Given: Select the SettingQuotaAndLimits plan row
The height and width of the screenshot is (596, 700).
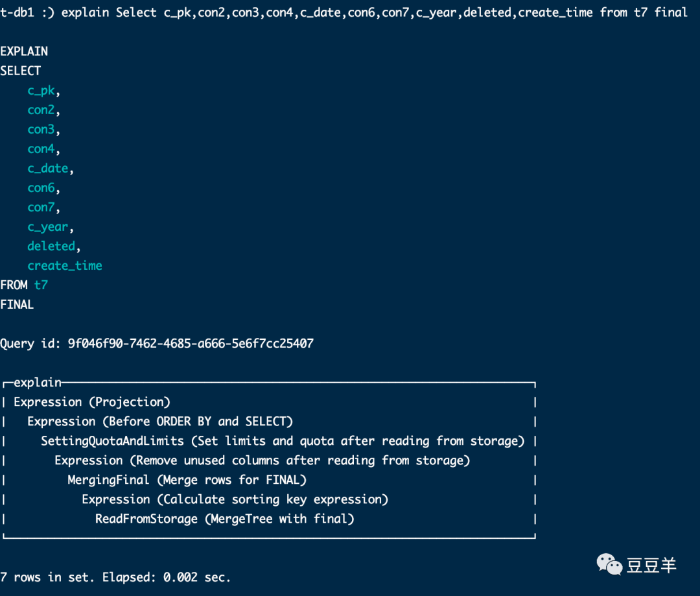Looking at the screenshot, I should [x=283, y=441].
